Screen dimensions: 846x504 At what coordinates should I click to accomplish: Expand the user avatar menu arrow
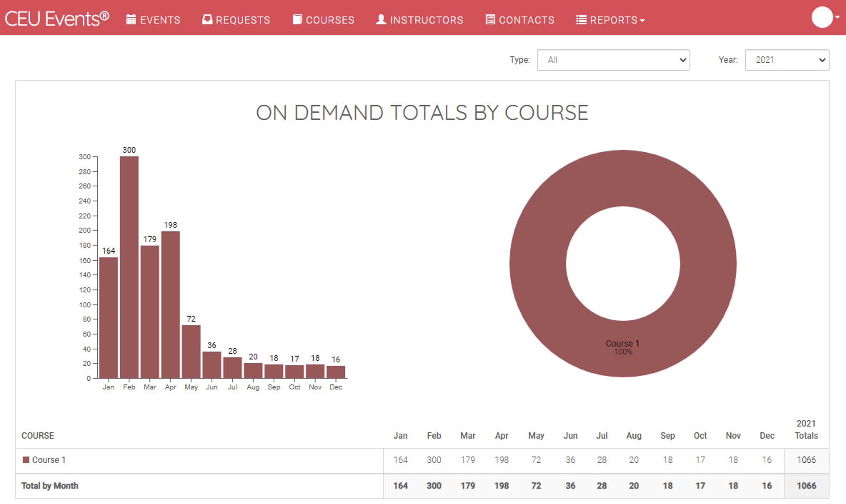(x=837, y=17)
